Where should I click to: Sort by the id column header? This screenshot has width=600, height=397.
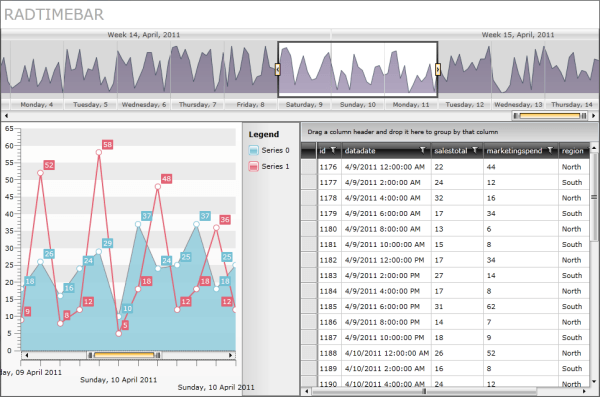(x=323, y=151)
